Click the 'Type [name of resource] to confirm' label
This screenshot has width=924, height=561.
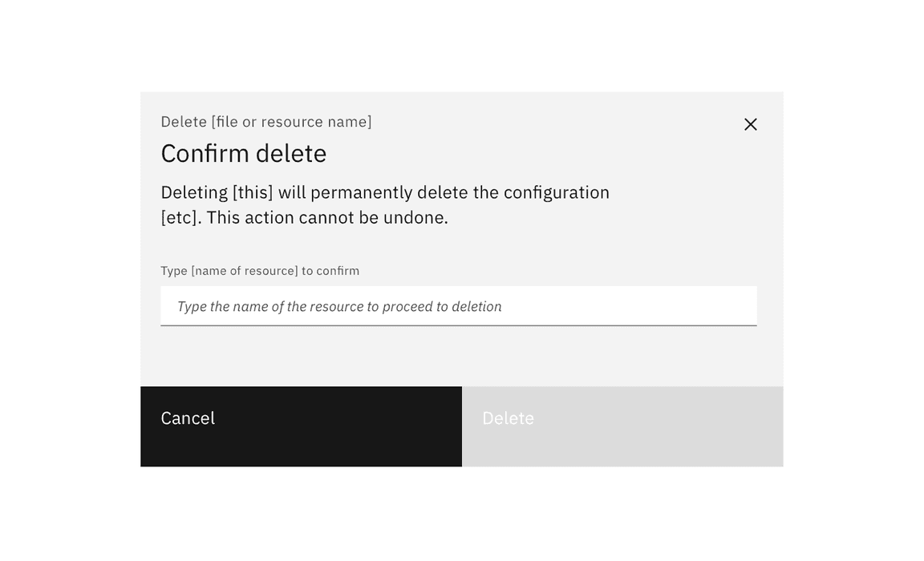259,270
